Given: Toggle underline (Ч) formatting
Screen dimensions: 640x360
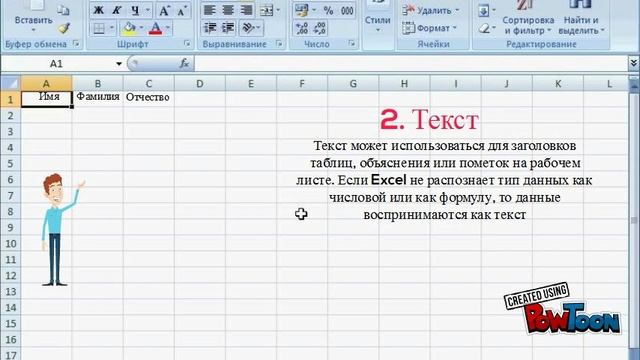Looking at the screenshot, I should coord(135,10).
